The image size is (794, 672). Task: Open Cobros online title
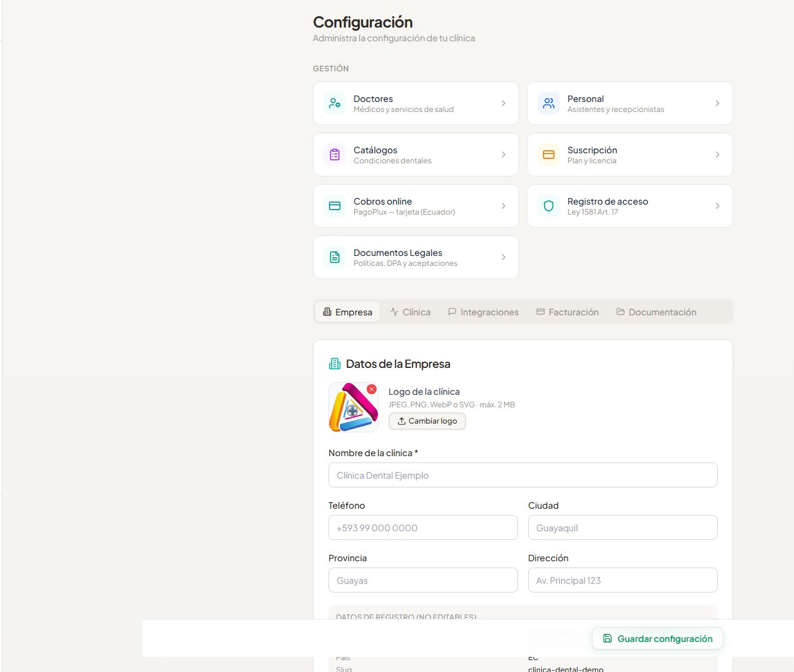[x=382, y=201]
